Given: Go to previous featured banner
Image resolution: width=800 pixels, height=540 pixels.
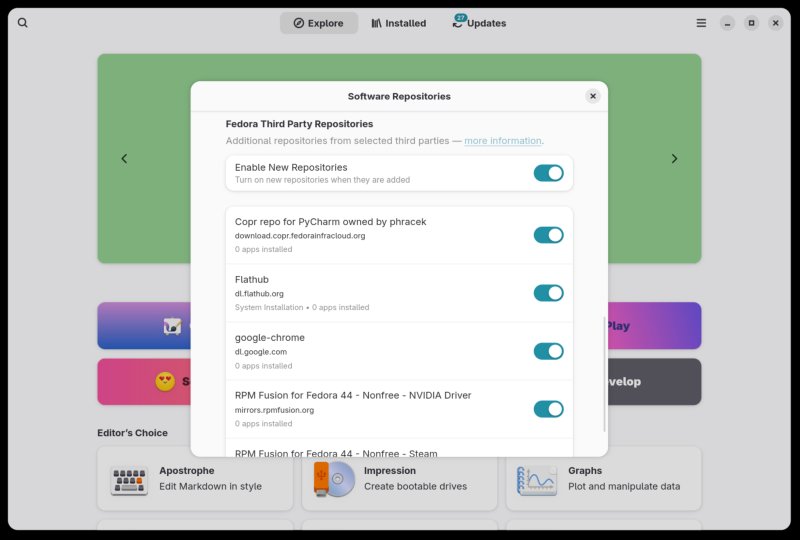Looking at the screenshot, I should tap(124, 159).
